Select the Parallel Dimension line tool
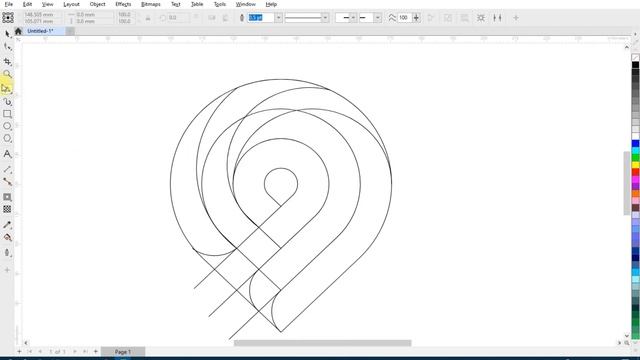Screen dimensions: 640x360 pos(7,169)
